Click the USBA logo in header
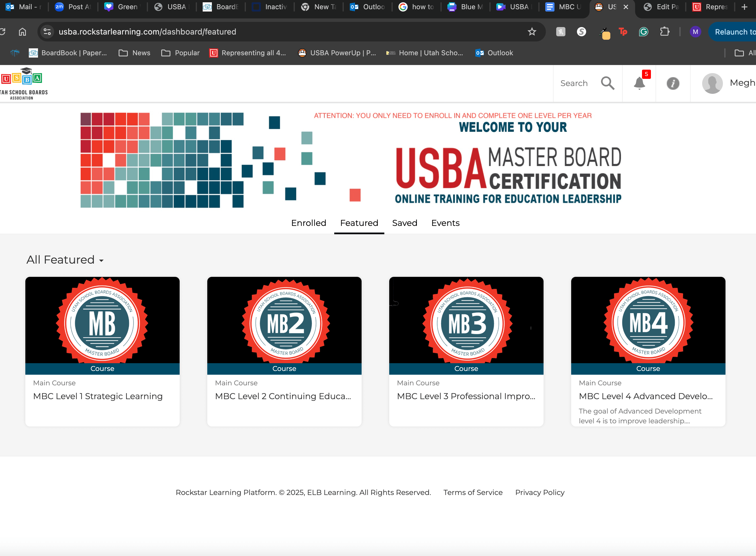756x556 pixels. [24, 83]
